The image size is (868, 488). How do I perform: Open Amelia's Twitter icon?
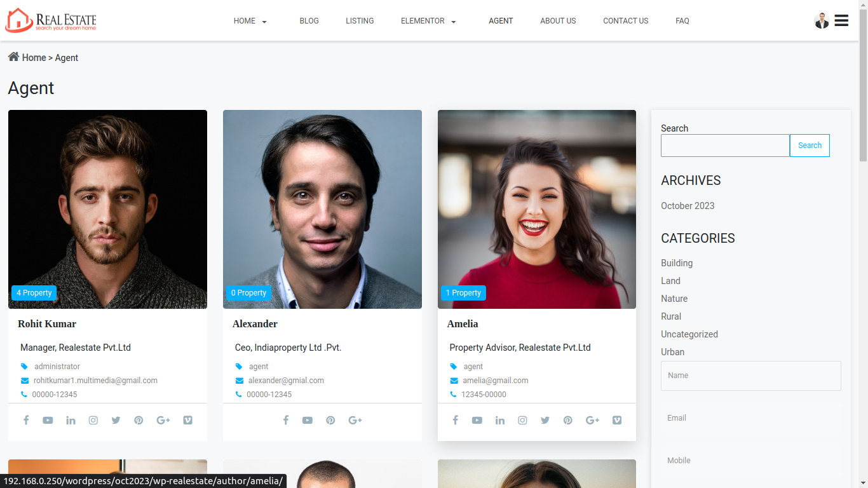click(x=545, y=420)
